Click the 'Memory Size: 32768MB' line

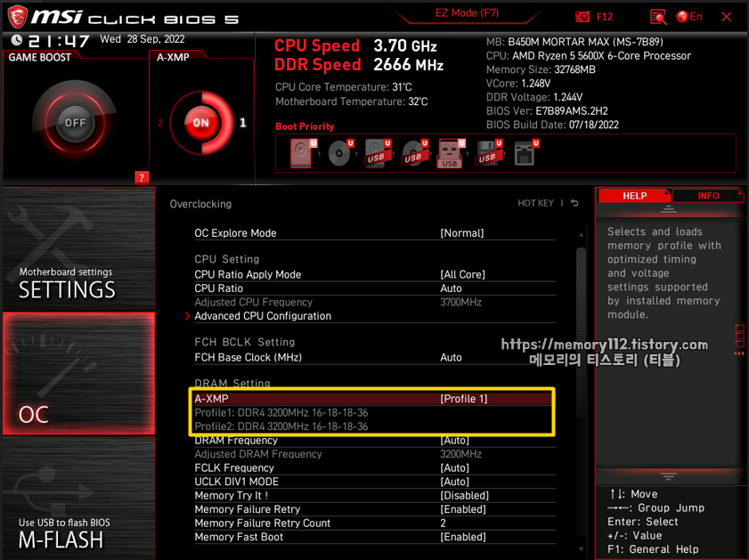pyautogui.click(x=541, y=69)
